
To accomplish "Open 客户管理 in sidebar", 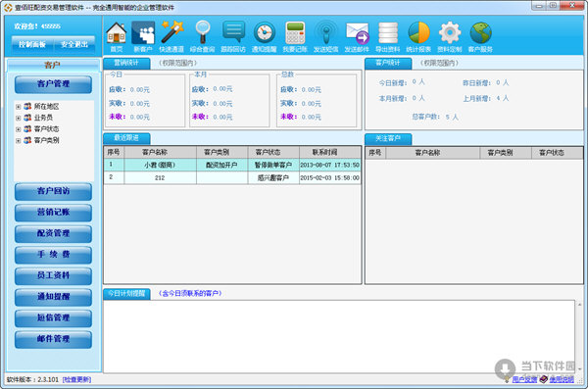I will pos(53,84).
